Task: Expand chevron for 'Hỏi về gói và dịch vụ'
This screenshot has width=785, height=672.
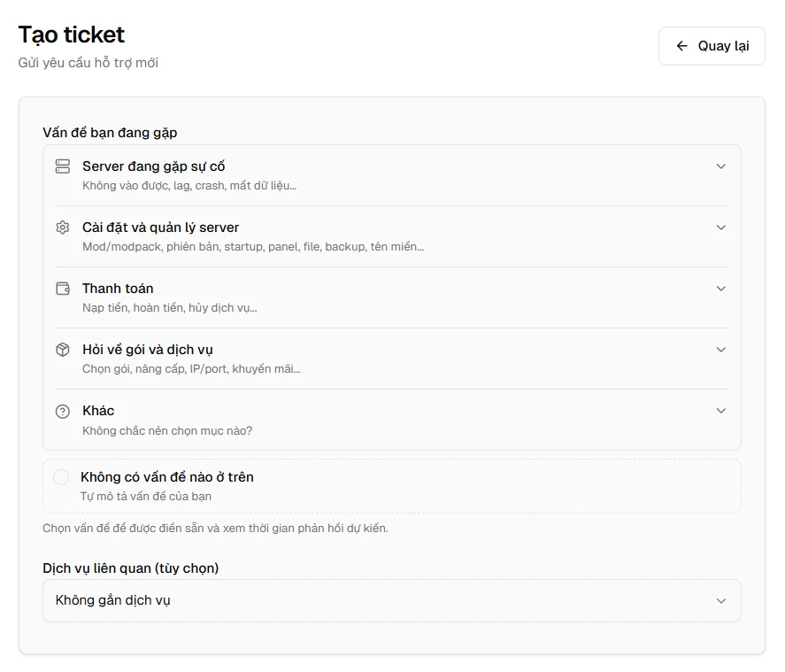Action: [721, 350]
